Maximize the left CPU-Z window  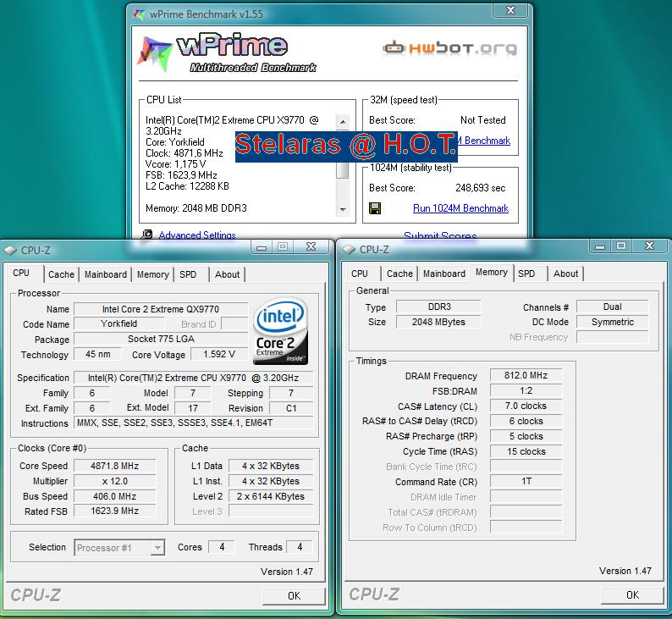click(283, 246)
